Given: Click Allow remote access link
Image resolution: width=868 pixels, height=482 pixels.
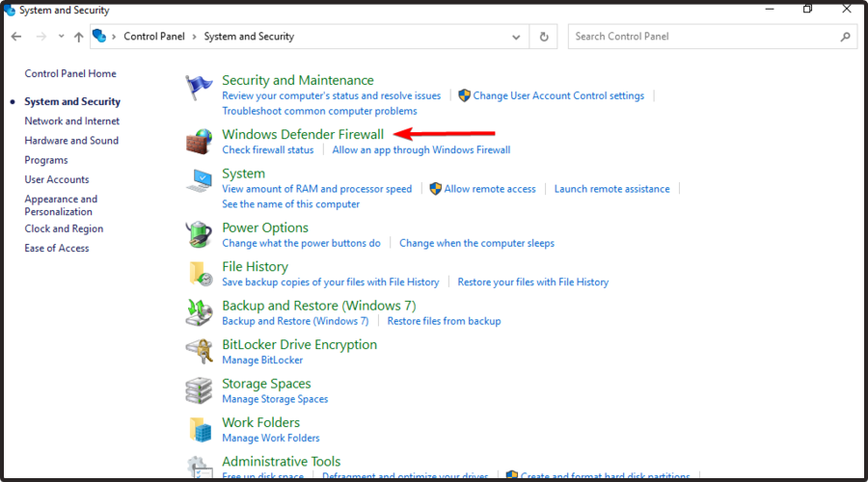Looking at the screenshot, I should point(490,189).
